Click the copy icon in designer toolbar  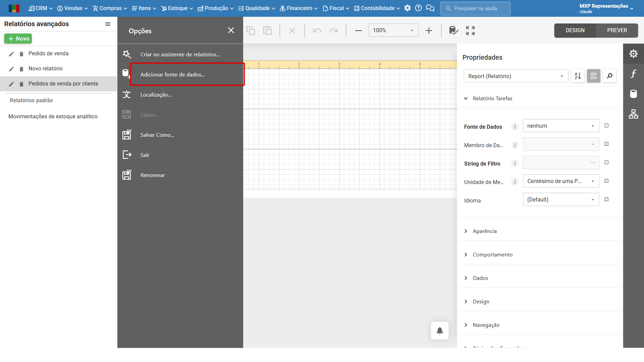251,31
